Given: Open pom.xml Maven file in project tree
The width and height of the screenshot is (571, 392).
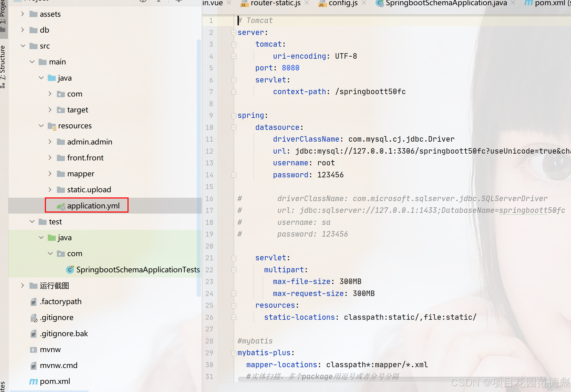Looking at the screenshot, I should point(55,381).
